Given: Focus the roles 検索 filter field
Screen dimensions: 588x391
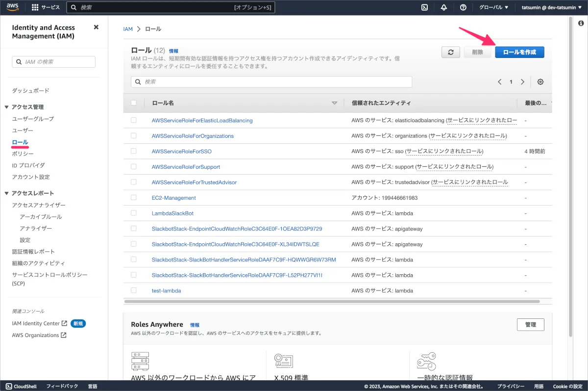Looking at the screenshot, I should (271, 81).
